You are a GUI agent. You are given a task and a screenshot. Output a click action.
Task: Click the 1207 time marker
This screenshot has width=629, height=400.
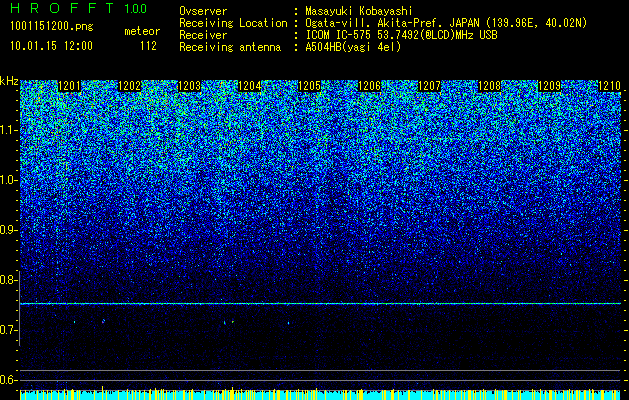pos(429,86)
